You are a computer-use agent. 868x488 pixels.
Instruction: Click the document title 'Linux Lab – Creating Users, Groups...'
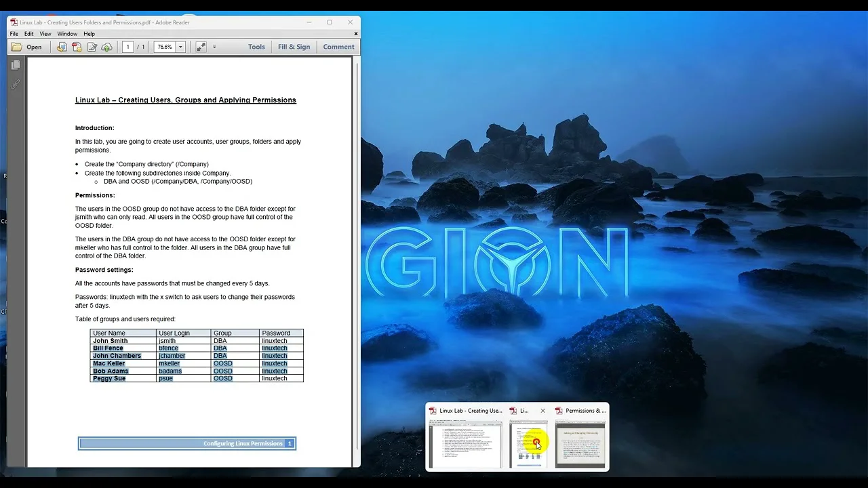[x=186, y=100]
